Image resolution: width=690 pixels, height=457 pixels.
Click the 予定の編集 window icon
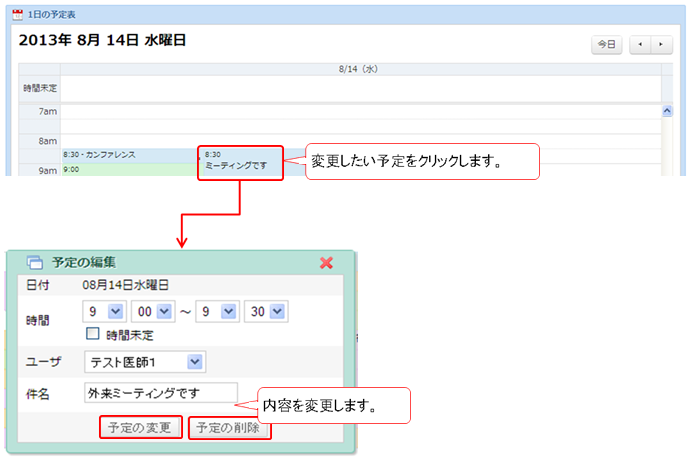point(34,263)
